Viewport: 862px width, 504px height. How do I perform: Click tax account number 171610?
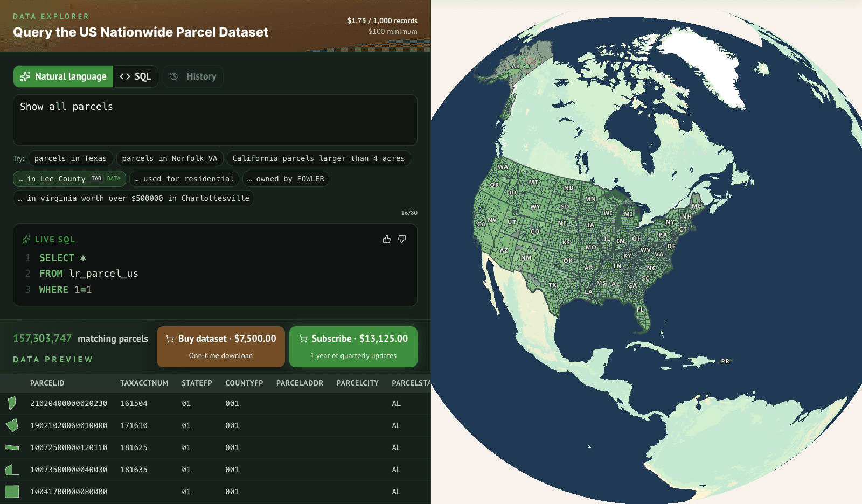coord(134,425)
